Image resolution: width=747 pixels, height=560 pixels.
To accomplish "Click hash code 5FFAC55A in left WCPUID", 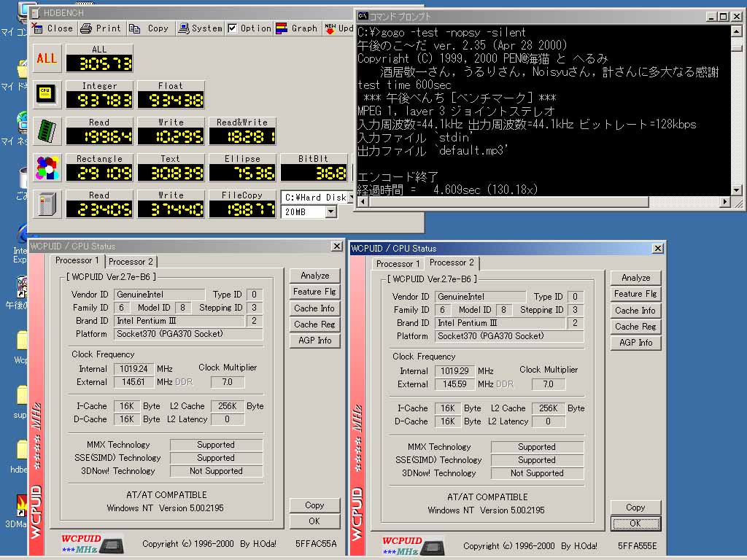I will pos(316,543).
